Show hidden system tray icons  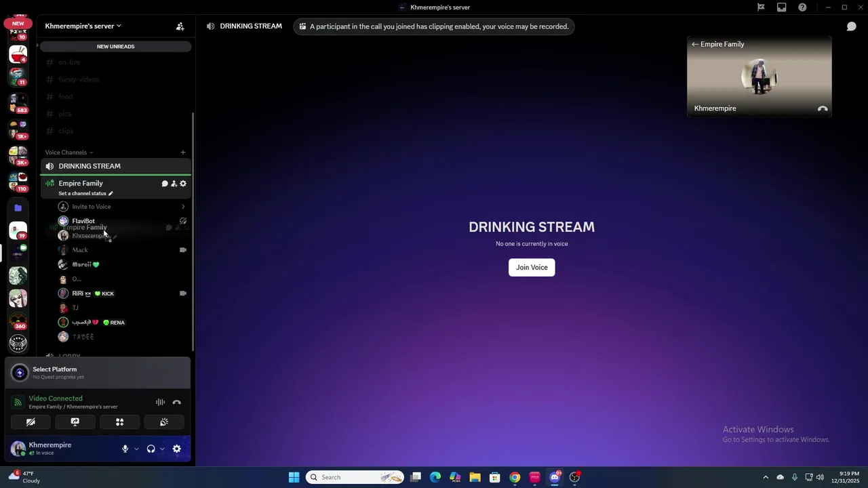pos(766,477)
